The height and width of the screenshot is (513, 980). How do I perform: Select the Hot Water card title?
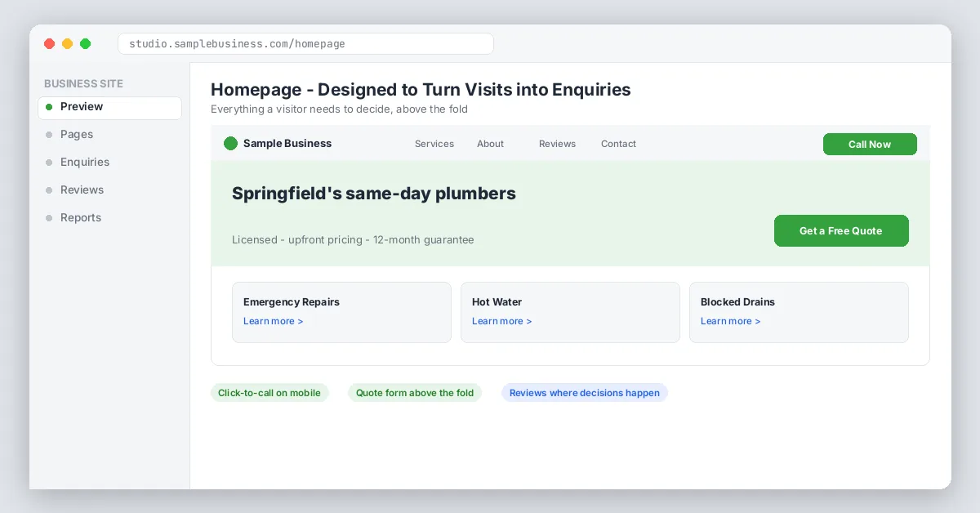(497, 302)
